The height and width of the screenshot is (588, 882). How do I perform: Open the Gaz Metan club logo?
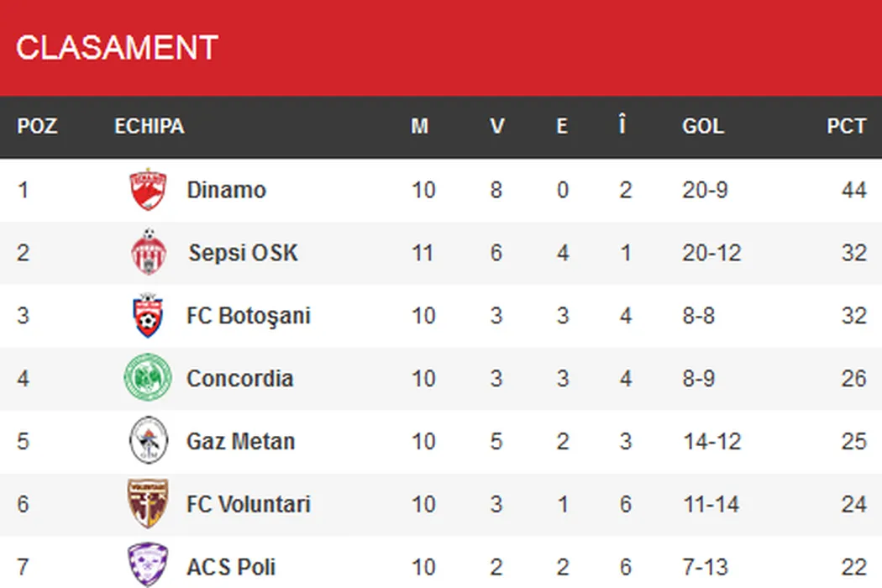148,441
